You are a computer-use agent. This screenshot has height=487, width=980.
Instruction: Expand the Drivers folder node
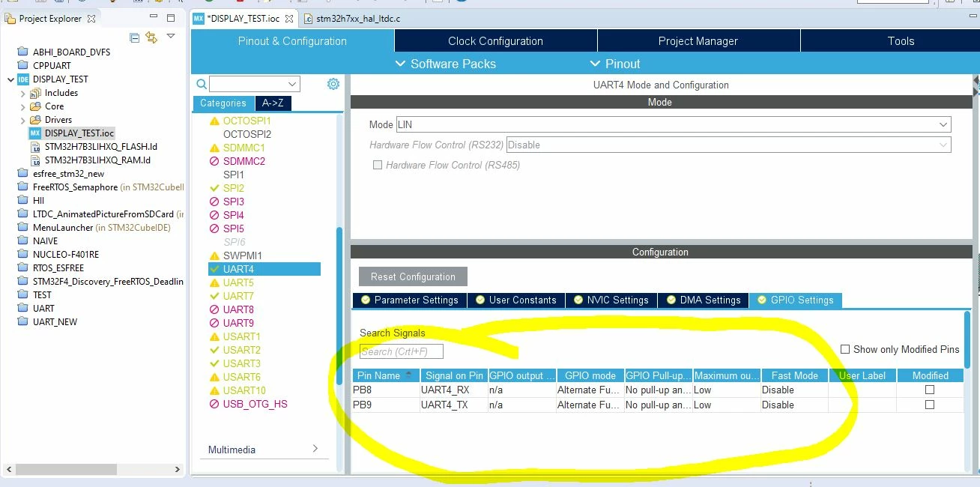click(x=22, y=120)
